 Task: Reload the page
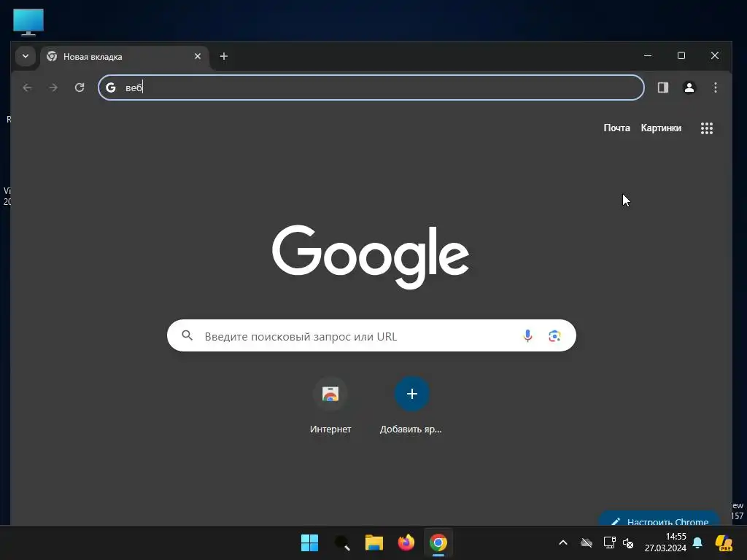(x=80, y=87)
